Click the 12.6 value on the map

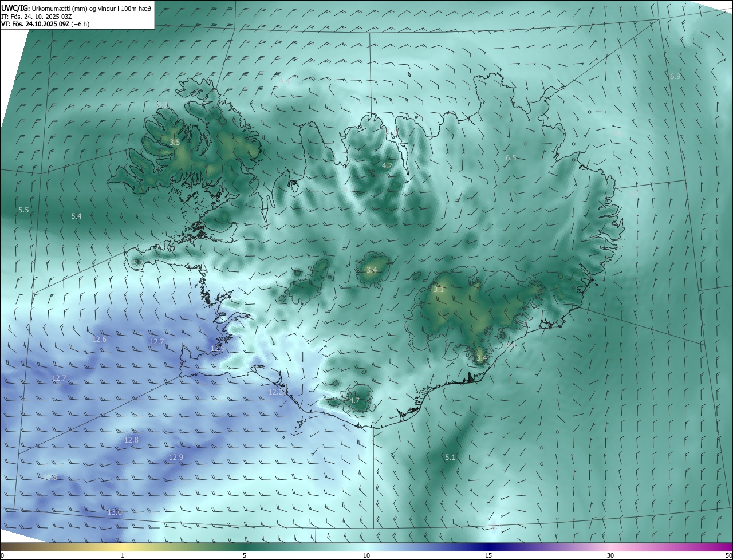pos(99,339)
